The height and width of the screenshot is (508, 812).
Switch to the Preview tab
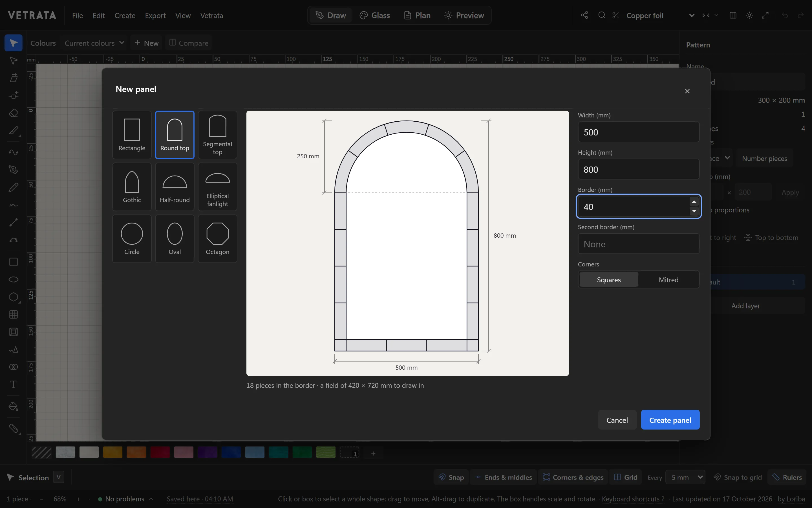[x=464, y=15]
